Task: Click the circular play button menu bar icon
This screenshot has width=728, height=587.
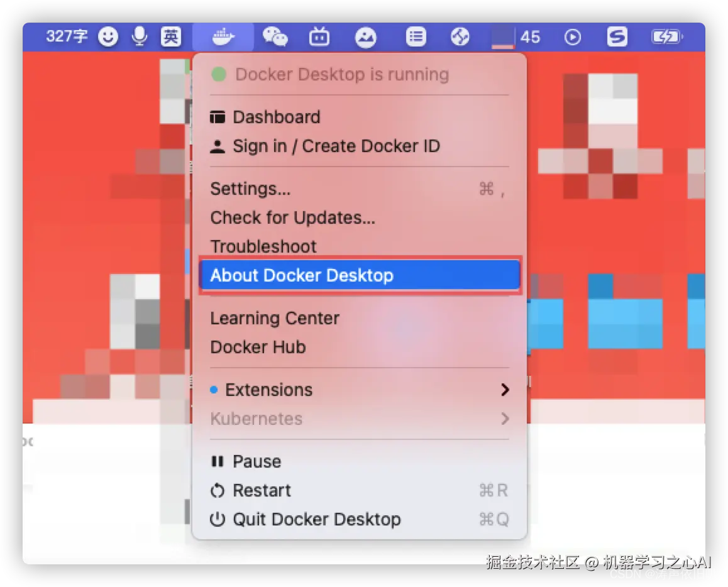Action: [573, 36]
